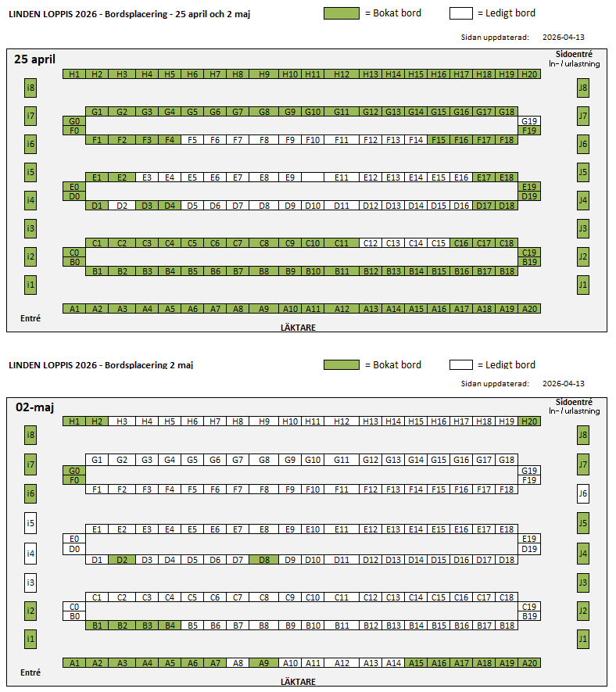Click booked table B4 on the 02-maj map
This screenshot has height=692, width=616.
(x=170, y=626)
